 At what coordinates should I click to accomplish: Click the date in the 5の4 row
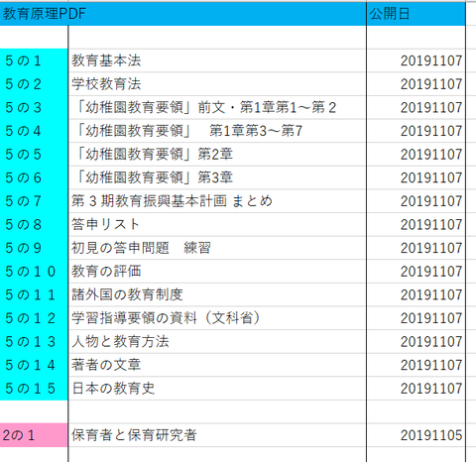point(416,131)
